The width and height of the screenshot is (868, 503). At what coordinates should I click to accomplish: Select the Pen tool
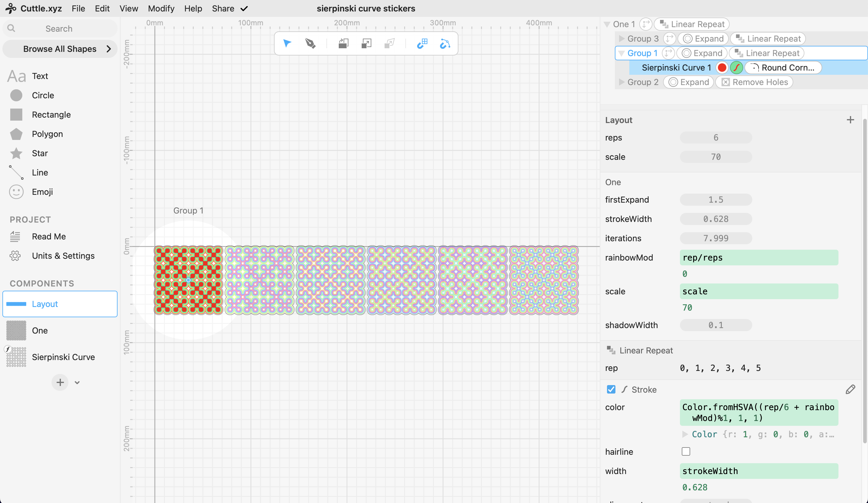(x=310, y=43)
